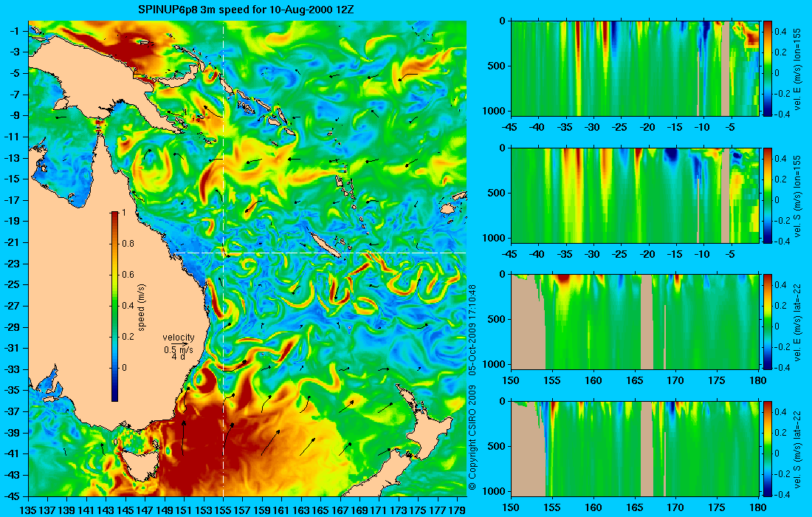Click the '05-Oct-2009 17:10:48' timestamp
This screenshot has width=812, height=517.
pyautogui.click(x=472, y=329)
